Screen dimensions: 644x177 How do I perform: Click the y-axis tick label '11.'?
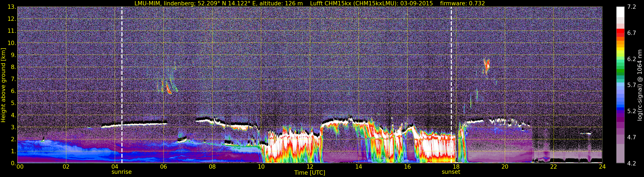tap(12, 31)
